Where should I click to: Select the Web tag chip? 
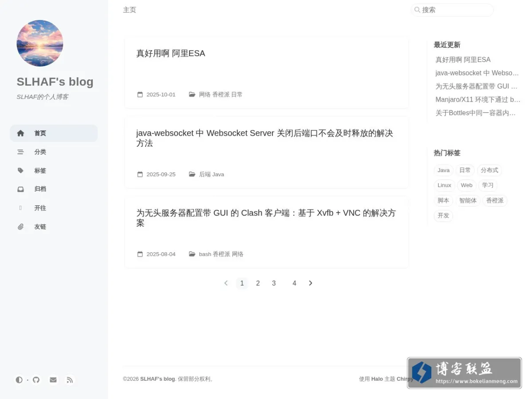click(x=466, y=185)
